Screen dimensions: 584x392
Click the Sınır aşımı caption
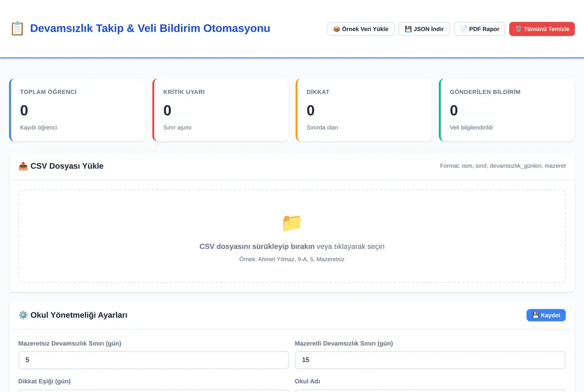pyautogui.click(x=177, y=127)
